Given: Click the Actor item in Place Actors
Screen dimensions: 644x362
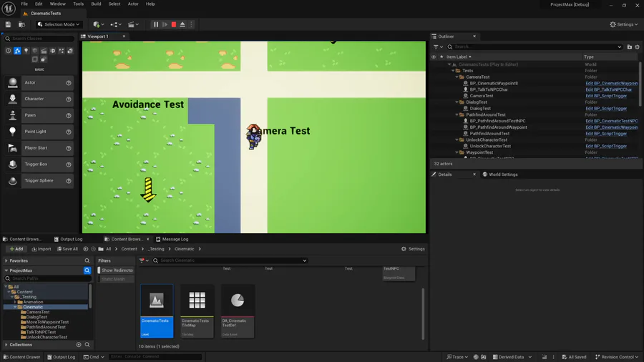Looking at the screenshot, I should [x=39, y=83].
